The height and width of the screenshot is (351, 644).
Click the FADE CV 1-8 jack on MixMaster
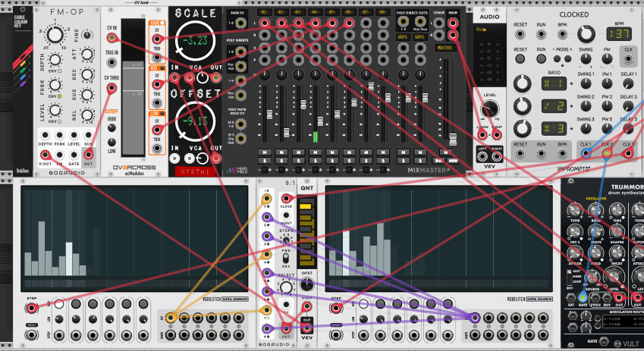coord(240,23)
